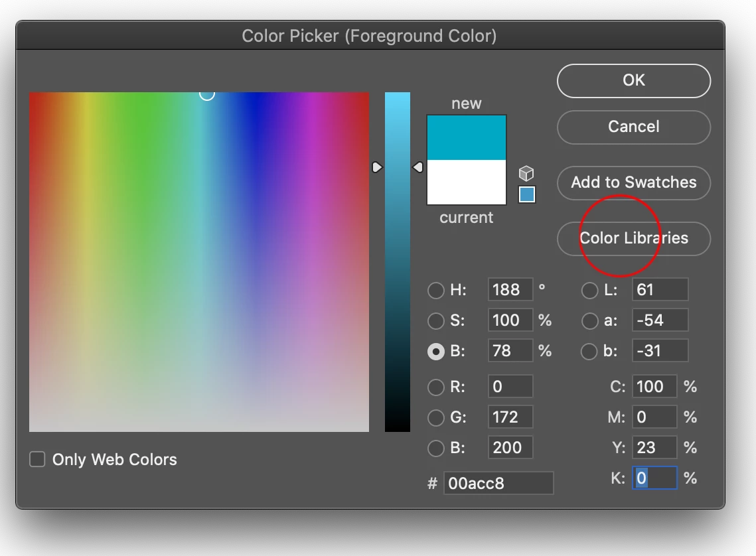Viewport: 756px width, 556px height.
Task: Click the saturation field showing 100
Action: coord(510,320)
